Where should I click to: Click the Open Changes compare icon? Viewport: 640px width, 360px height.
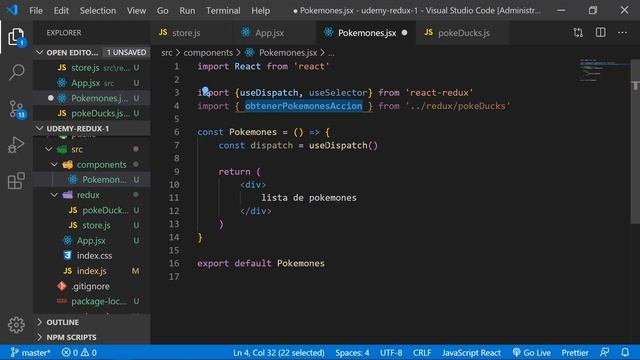[x=578, y=33]
